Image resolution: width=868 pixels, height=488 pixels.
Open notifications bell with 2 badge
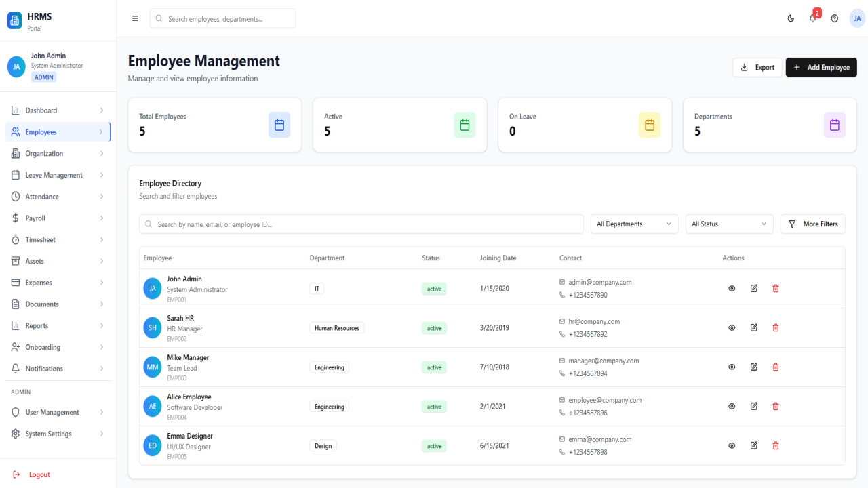(x=813, y=18)
